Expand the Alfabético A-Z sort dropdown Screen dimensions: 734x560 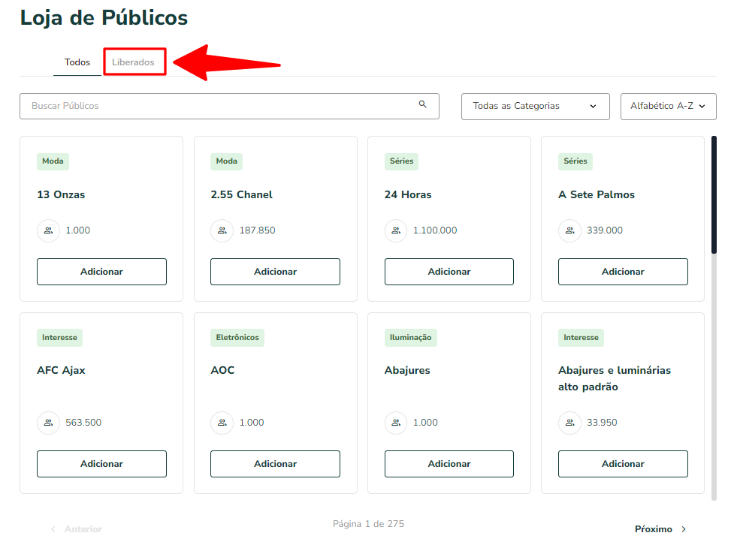(668, 107)
